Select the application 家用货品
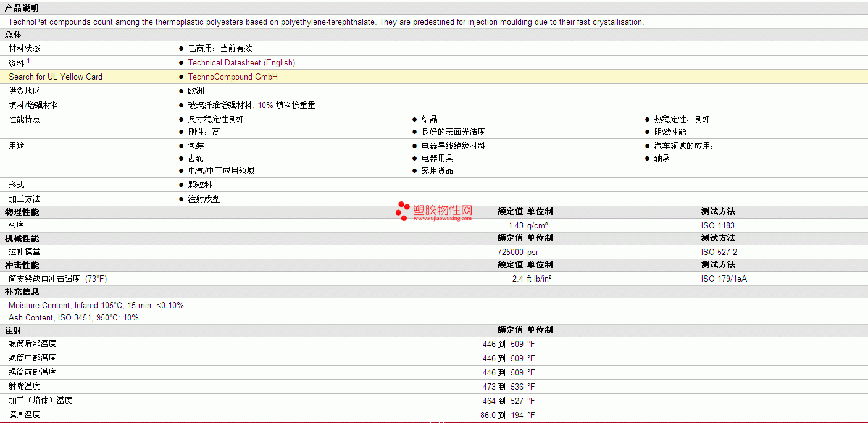The image size is (868, 423). 438,170
